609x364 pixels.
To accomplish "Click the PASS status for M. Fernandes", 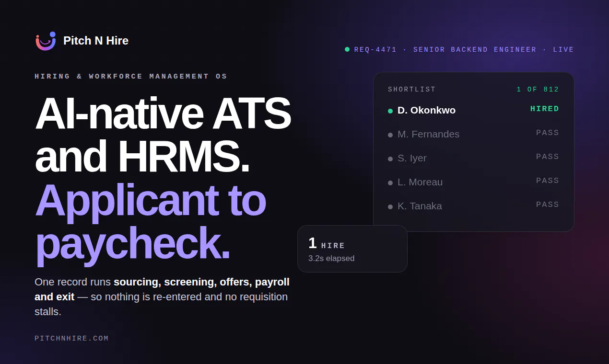I will tap(548, 133).
